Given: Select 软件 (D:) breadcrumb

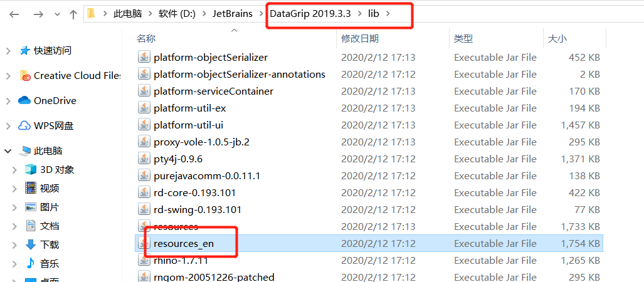Looking at the screenshot, I should tap(177, 14).
